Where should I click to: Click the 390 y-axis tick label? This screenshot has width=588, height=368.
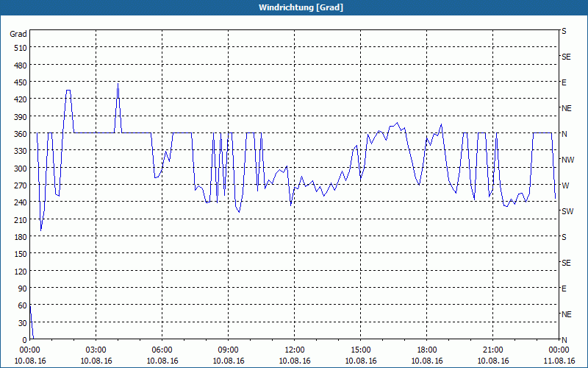tap(21, 117)
